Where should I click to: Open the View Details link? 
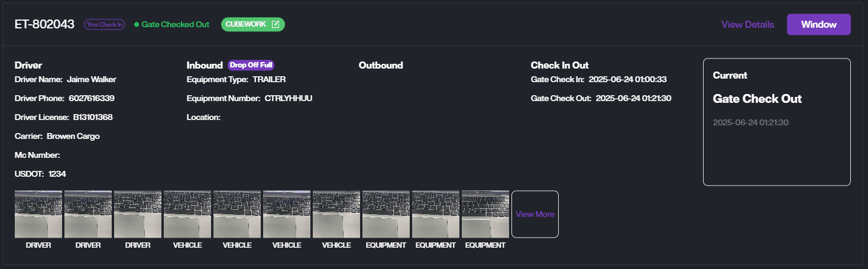point(747,24)
